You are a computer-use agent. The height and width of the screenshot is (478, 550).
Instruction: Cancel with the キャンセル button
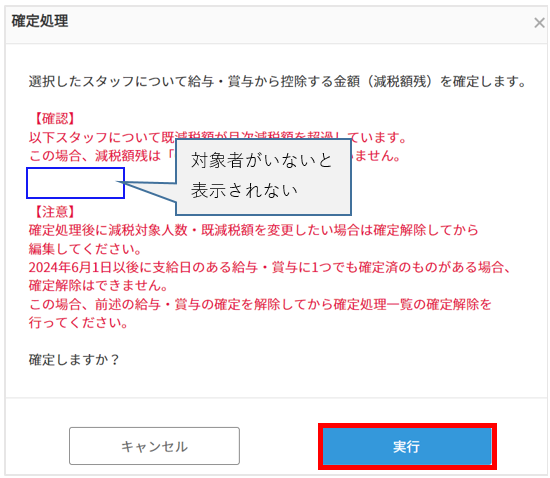click(x=154, y=446)
